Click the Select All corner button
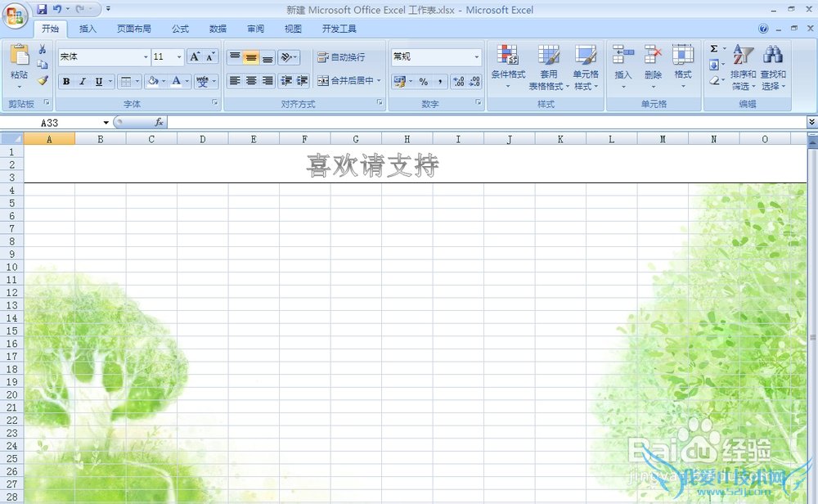The image size is (818, 504). click(11, 139)
